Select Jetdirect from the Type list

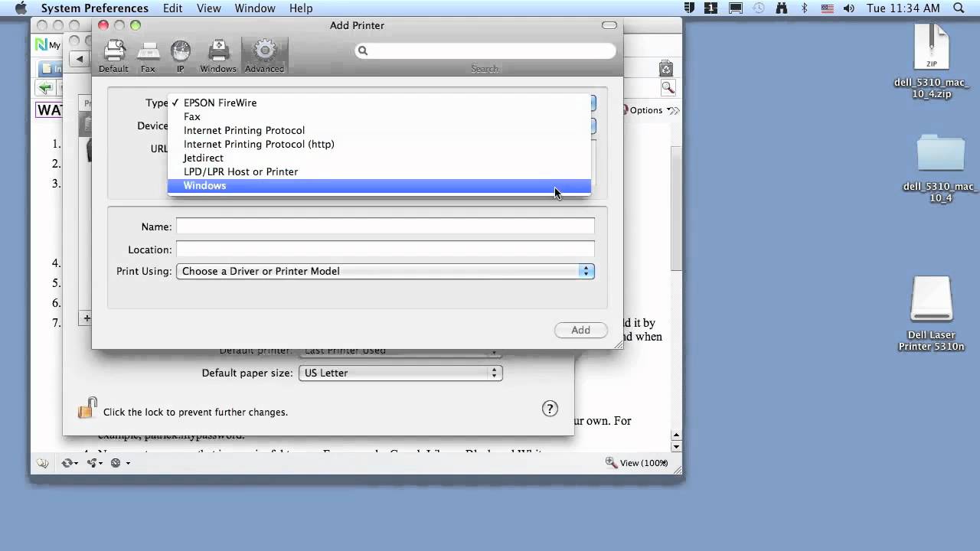tap(379, 158)
